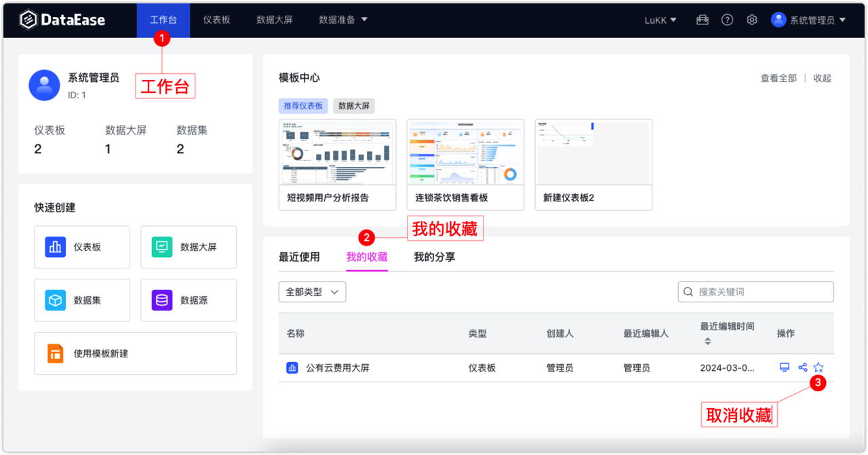This screenshot has height=455, width=868.
Task: Select the 推荐仪表板 template filter
Action: [x=303, y=106]
